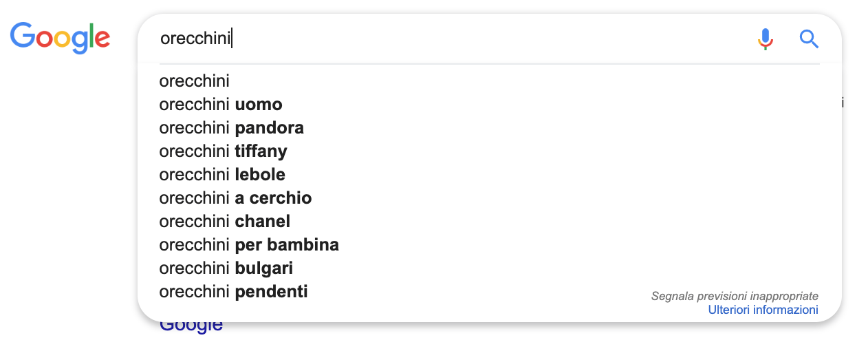868x340 pixels.
Task: Select the 'orecchini tiffany' suggestion
Action: [223, 151]
